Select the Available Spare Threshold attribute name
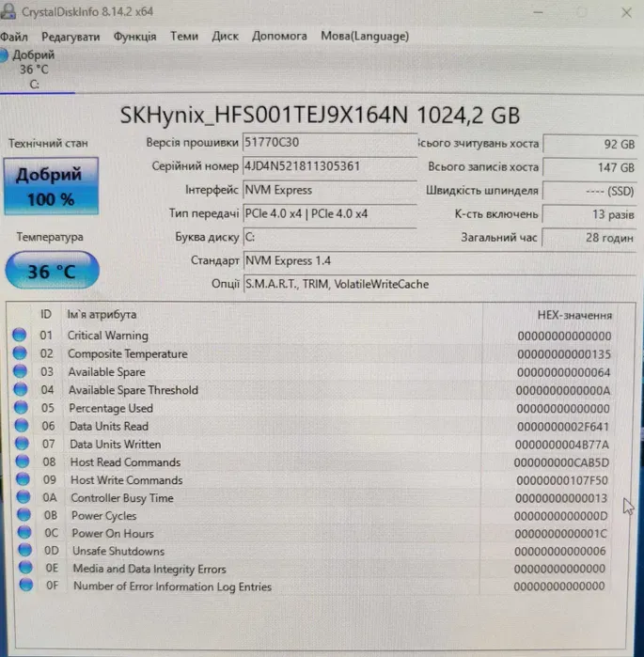 (x=134, y=390)
